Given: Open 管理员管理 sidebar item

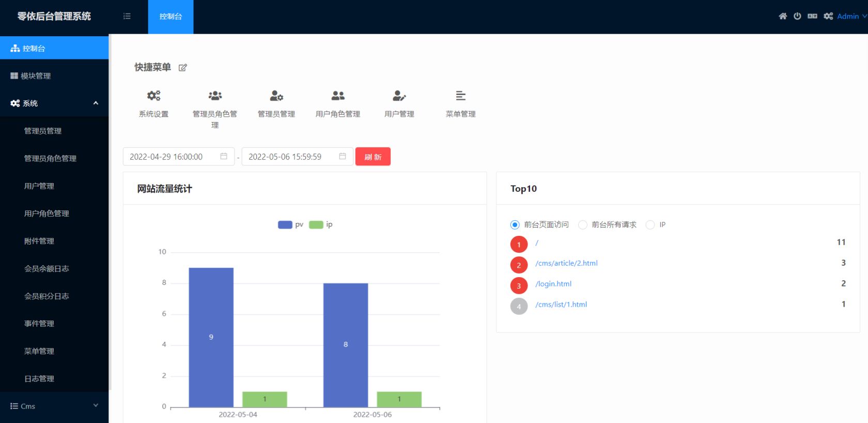Looking at the screenshot, I should [x=54, y=131].
